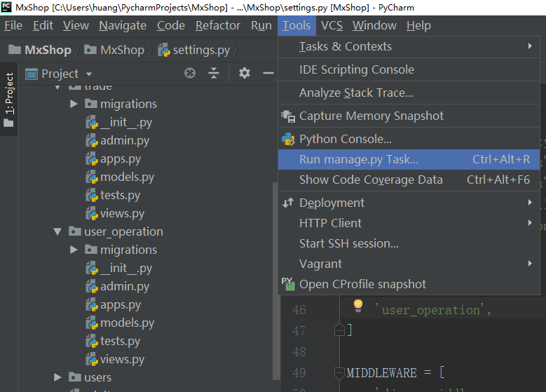Select models.py under trade
This screenshot has width=546, height=392.
point(120,177)
